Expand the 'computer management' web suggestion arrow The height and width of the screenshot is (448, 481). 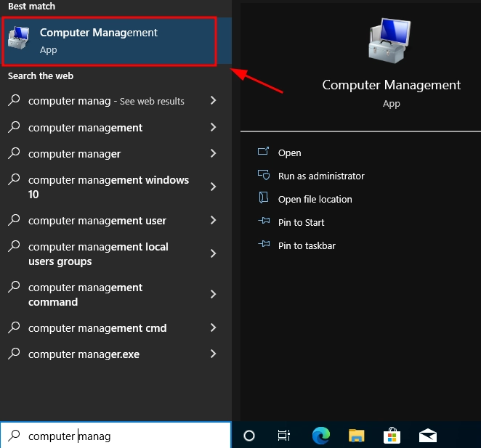(213, 127)
